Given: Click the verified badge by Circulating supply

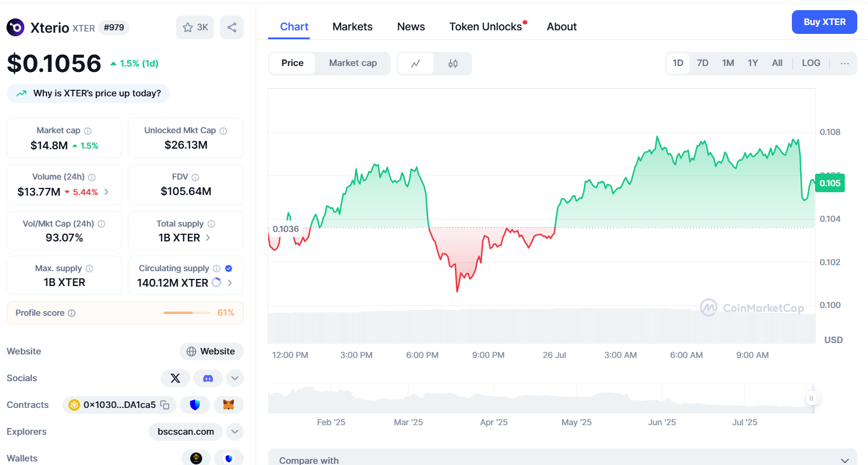Looking at the screenshot, I should point(229,269).
